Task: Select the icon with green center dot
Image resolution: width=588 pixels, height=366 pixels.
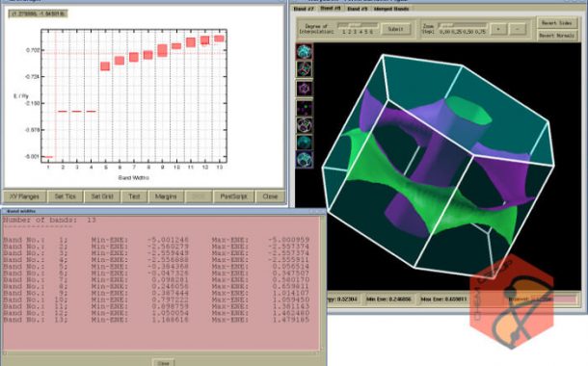Action: 305,108
